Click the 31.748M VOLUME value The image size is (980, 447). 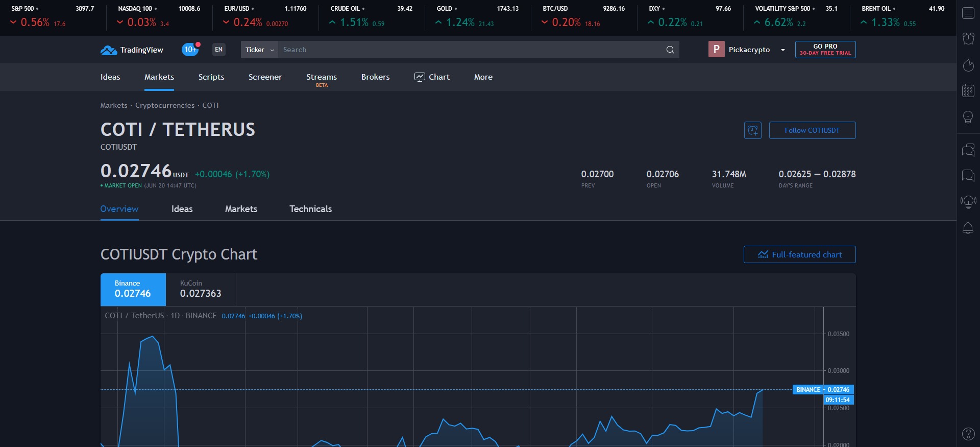(x=729, y=174)
